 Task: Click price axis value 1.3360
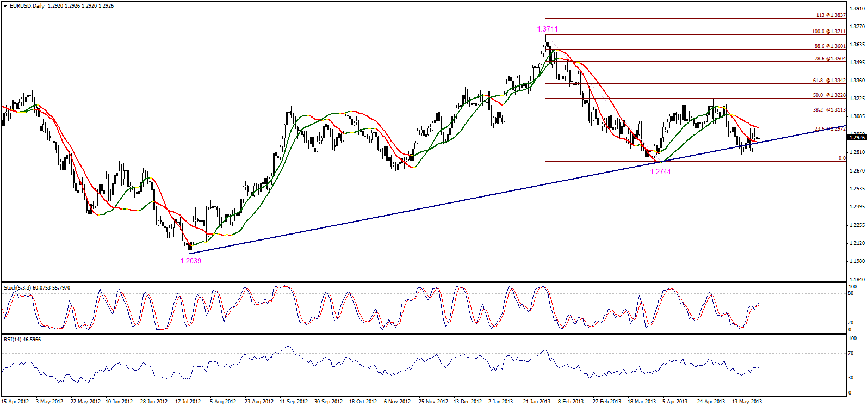click(x=857, y=81)
